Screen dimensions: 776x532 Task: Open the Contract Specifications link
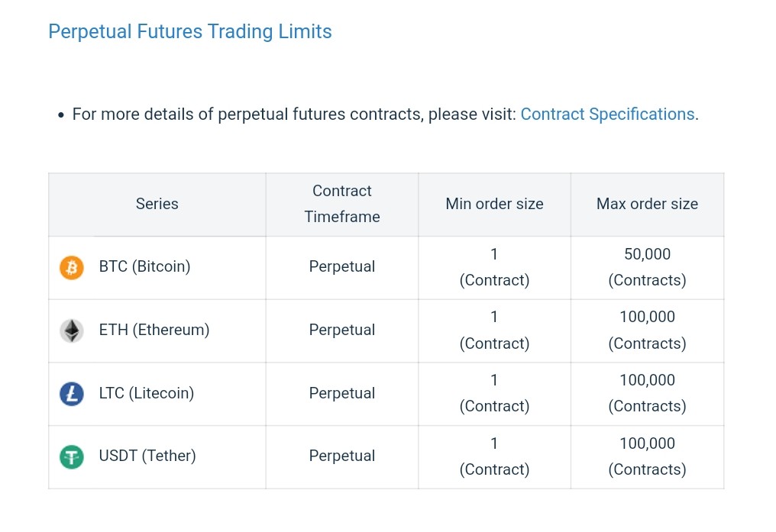coord(607,114)
